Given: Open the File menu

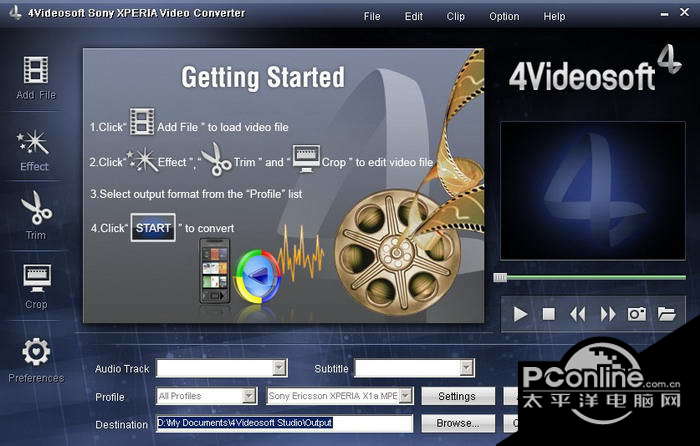Looking at the screenshot, I should click(372, 17).
